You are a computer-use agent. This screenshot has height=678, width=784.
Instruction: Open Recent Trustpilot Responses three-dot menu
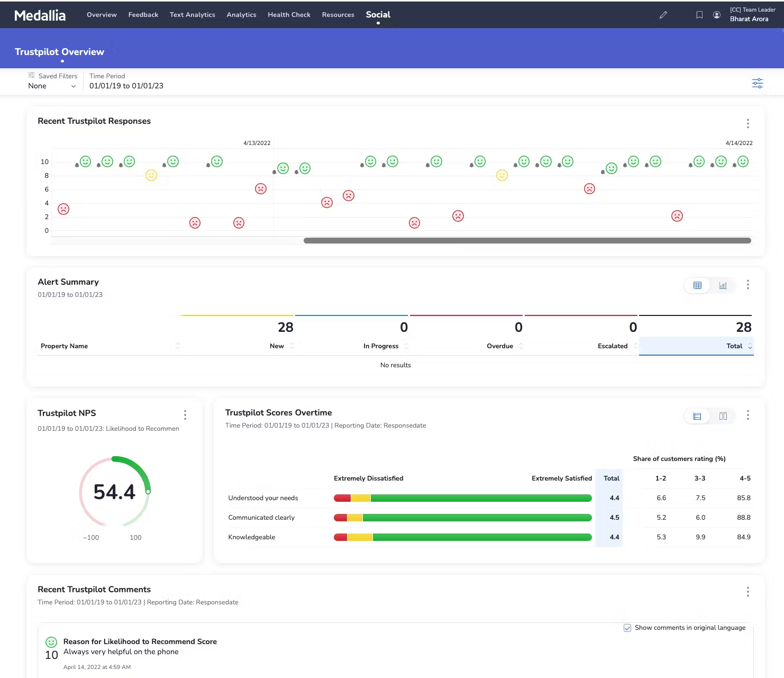pyautogui.click(x=747, y=123)
